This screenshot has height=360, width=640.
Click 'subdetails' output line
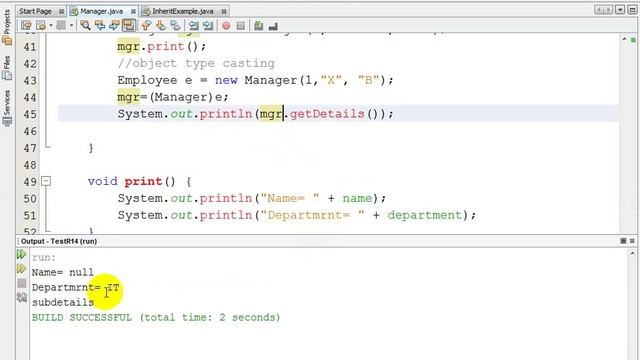pyautogui.click(x=63, y=302)
